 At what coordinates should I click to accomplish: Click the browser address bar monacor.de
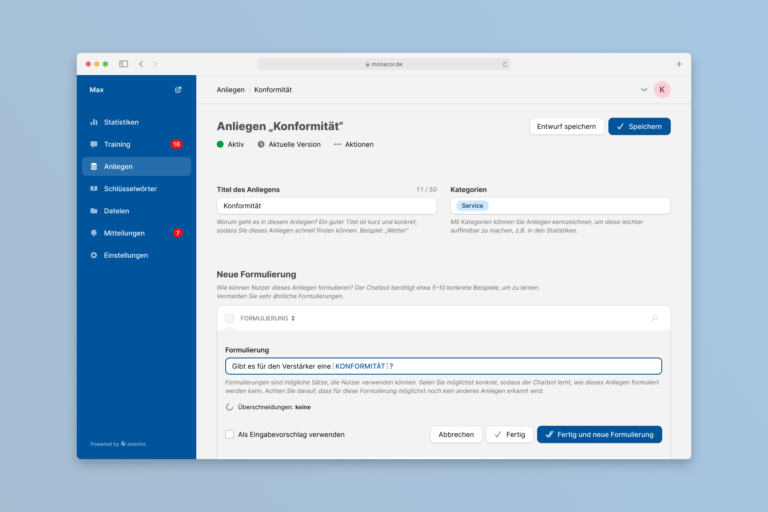384,64
